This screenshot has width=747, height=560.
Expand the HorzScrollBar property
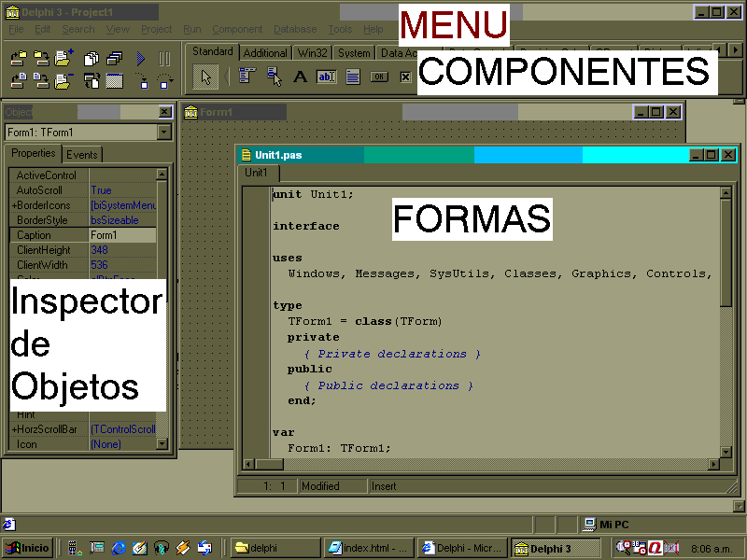click(14, 429)
